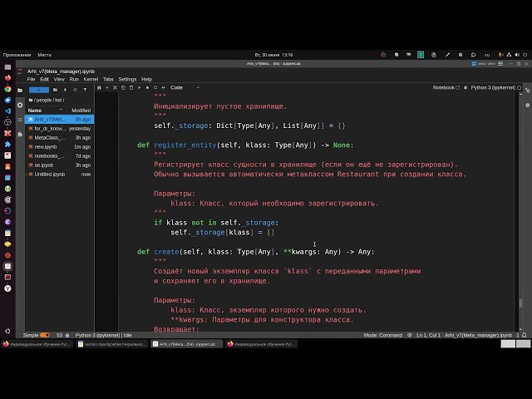
Task: Toggle the file filter funnel icon
Action: (x=85, y=90)
